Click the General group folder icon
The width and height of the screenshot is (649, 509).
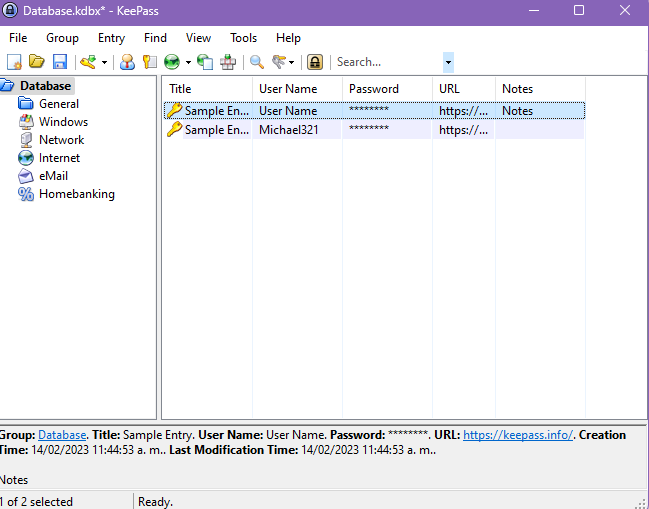tap(26, 103)
